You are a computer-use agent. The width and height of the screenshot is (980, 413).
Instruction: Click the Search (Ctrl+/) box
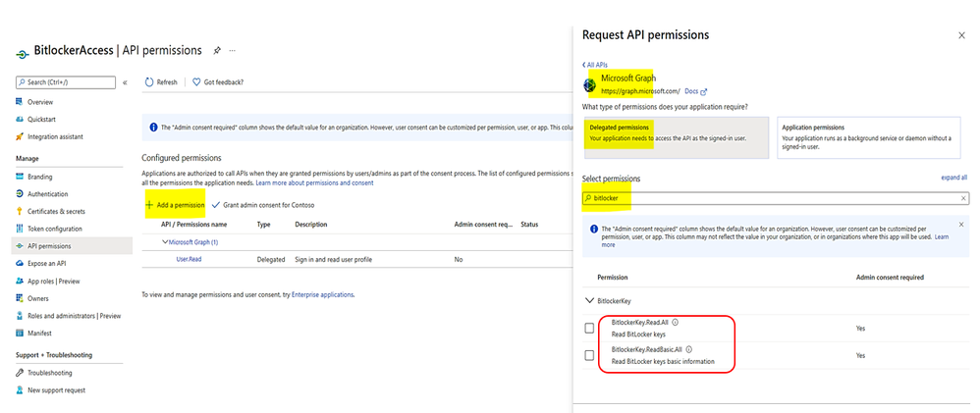click(66, 82)
